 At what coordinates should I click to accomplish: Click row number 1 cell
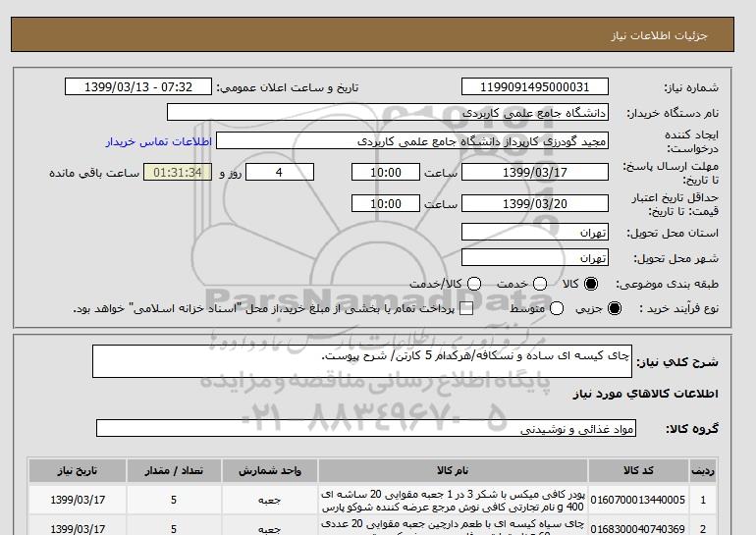pos(702,501)
